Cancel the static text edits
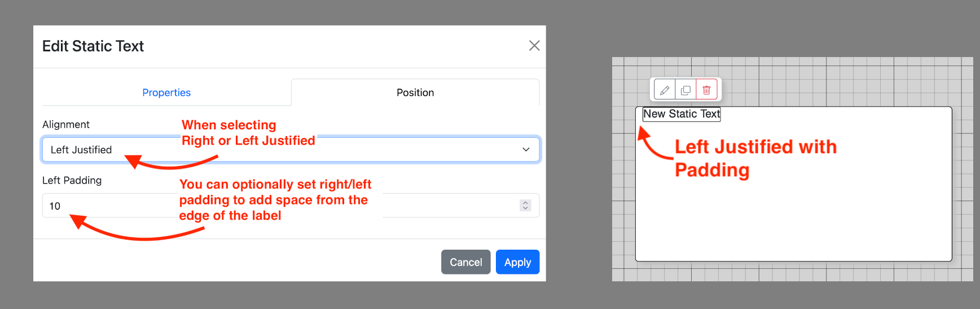The width and height of the screenshot is (980, 309). [x=465, y=262]
